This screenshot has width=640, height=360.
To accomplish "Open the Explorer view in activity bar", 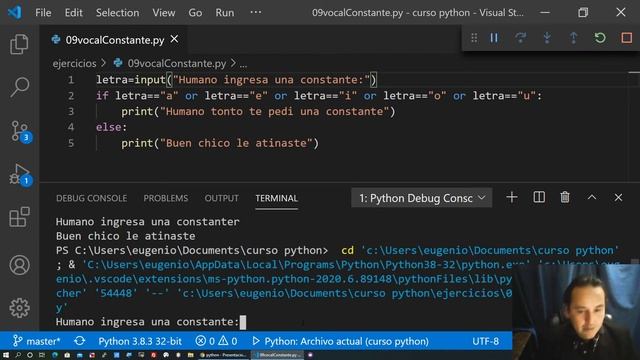I will coord(19,44).
